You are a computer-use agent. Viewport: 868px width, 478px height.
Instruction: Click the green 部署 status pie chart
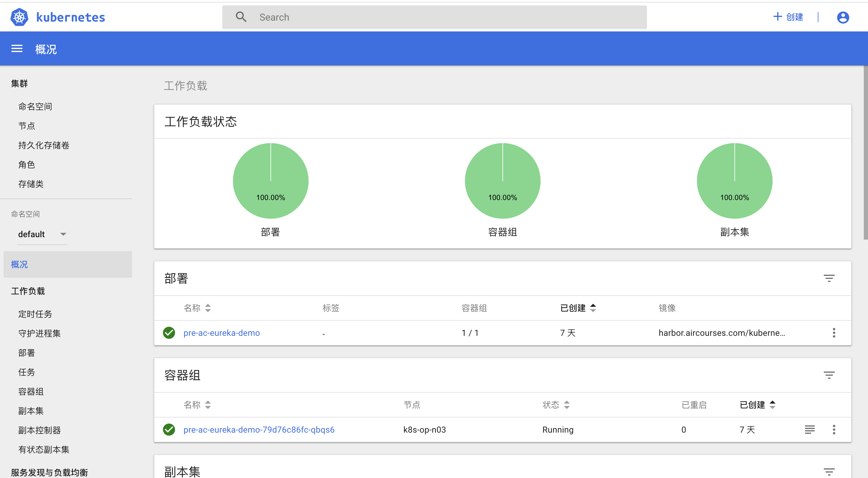(x=270, y=181)
